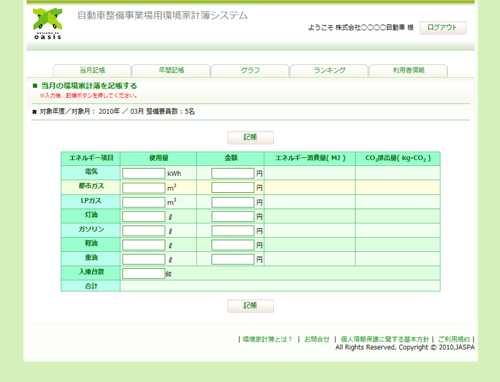Screen dimensions: 500x382
Task: Open the 個人情報保護に関する基本方針 link
Action: click(x=384, y=339)
